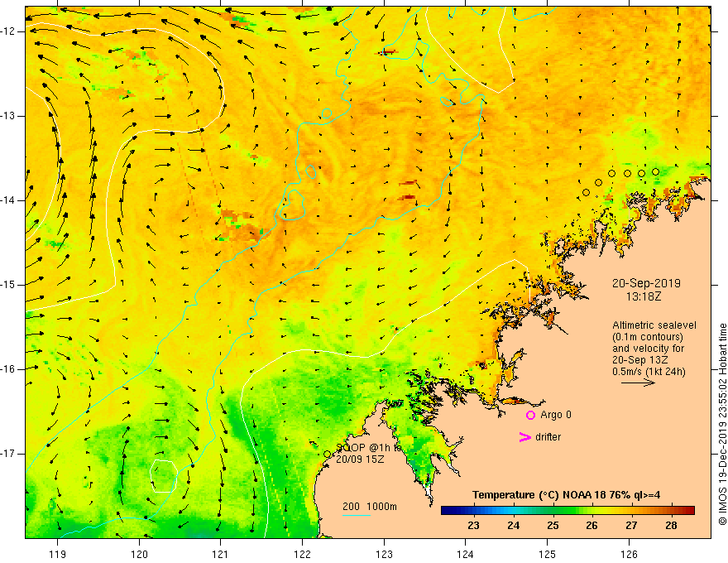The height and width of the screenshot is (563, 728).
Task: Click the '0.5m/s (1kt 24h)' scale text
Action: pos(649,372)
